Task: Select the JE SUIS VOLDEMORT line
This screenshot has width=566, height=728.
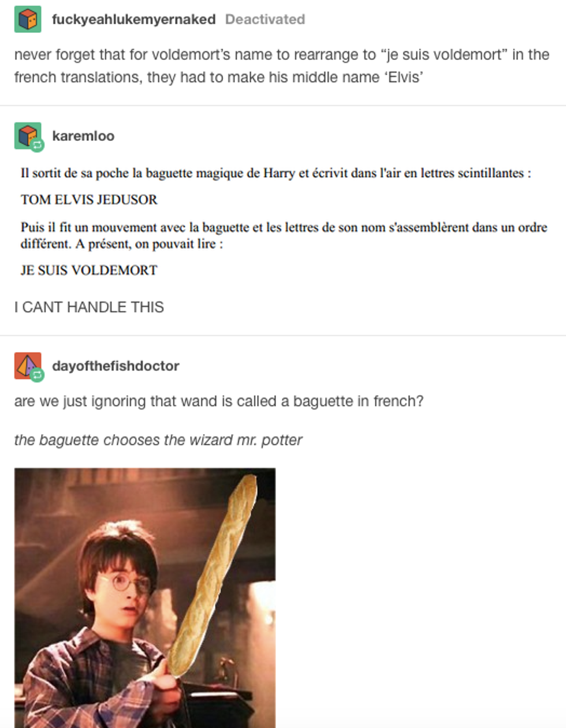Action: tap(89, 270)
